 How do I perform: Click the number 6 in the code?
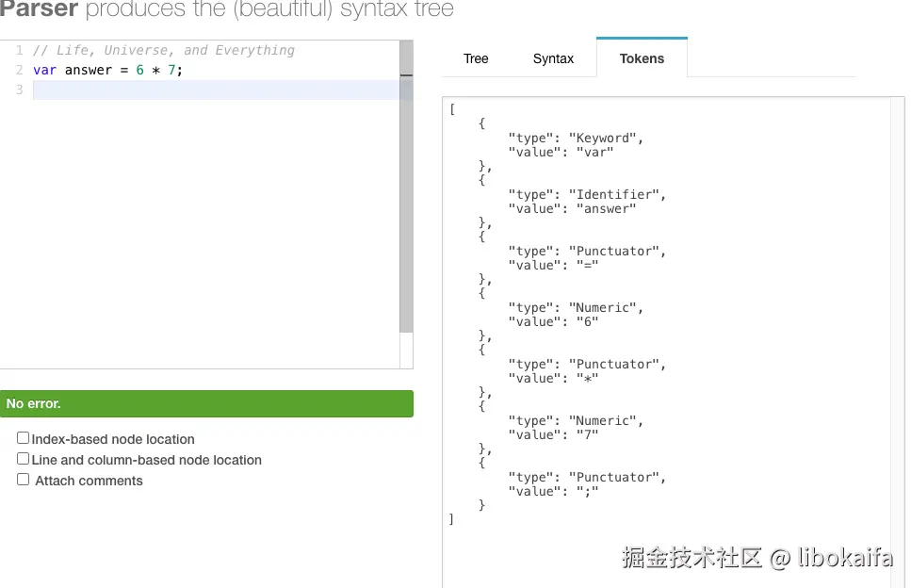[139, 71]
